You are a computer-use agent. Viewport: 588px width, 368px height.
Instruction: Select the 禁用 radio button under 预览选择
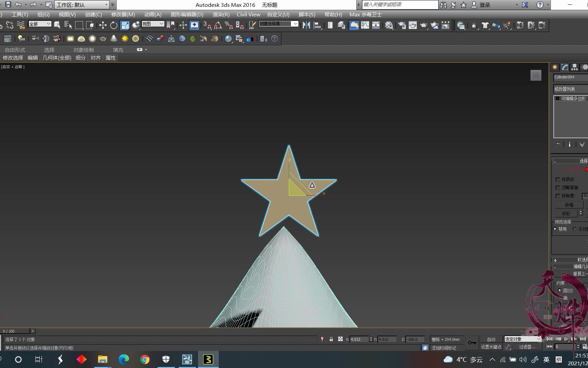click(555, 229)
